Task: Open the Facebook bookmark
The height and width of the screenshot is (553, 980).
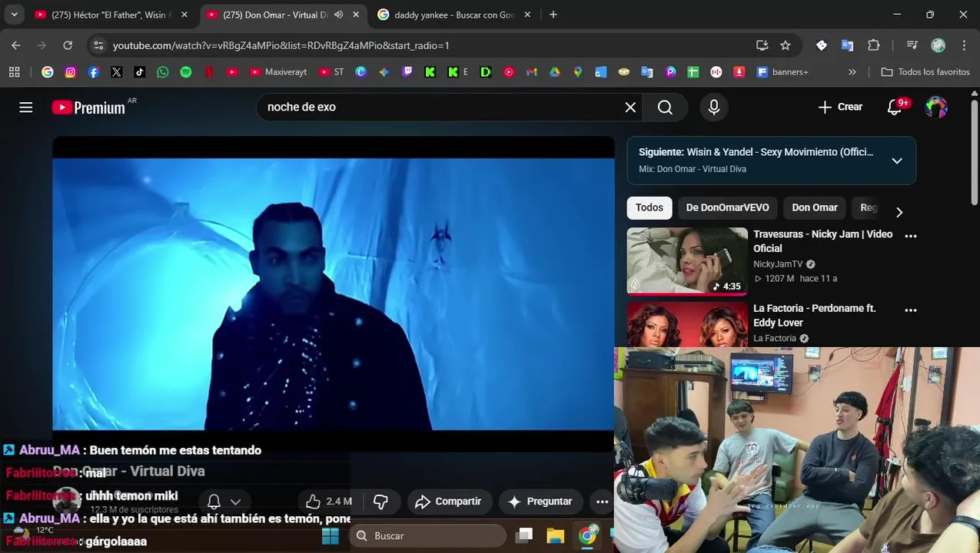Action: point(94,72)
